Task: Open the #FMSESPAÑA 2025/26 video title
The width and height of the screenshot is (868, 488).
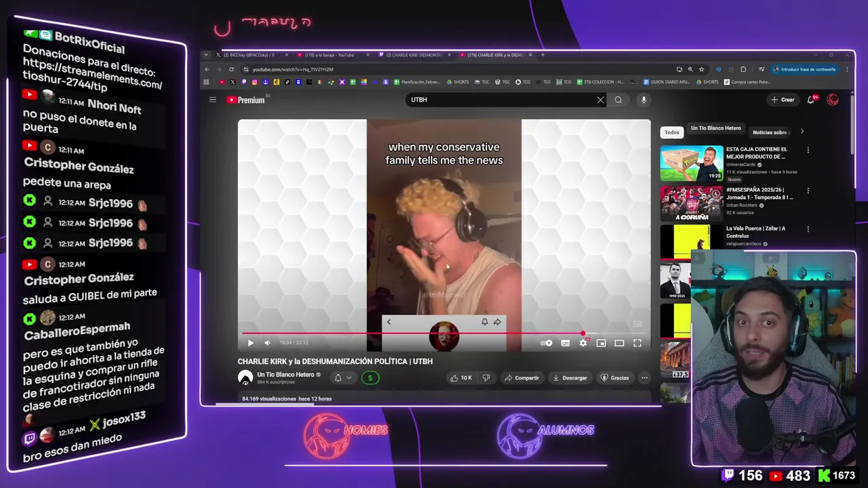Action: 759,193
